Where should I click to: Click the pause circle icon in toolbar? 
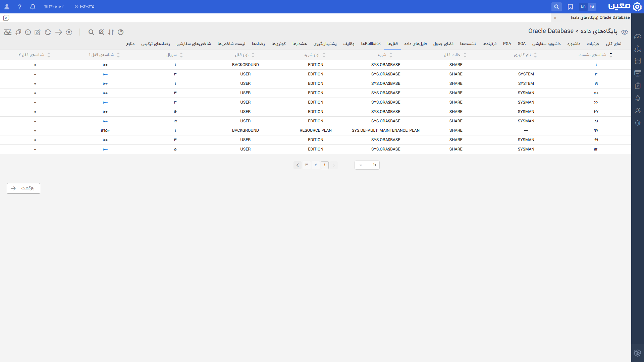click(69, 32)
